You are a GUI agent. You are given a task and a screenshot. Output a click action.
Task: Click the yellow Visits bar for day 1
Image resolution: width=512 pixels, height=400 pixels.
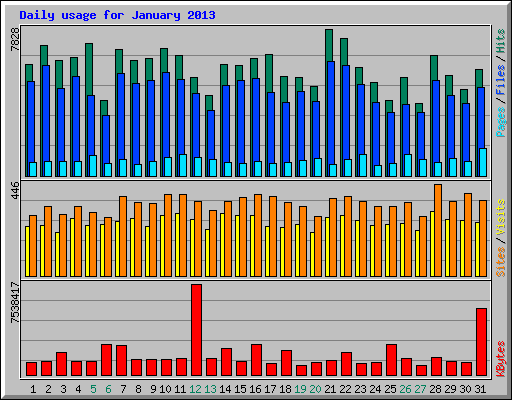point(27,251)
